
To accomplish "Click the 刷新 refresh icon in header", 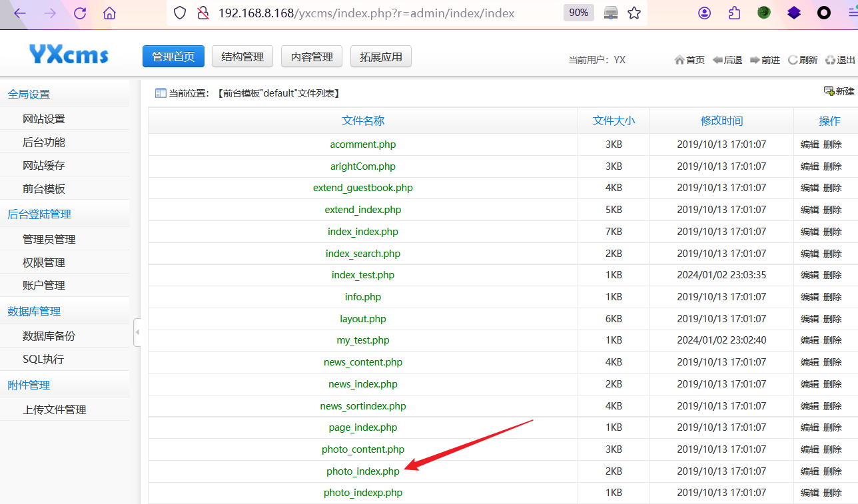I will [793, 60].
